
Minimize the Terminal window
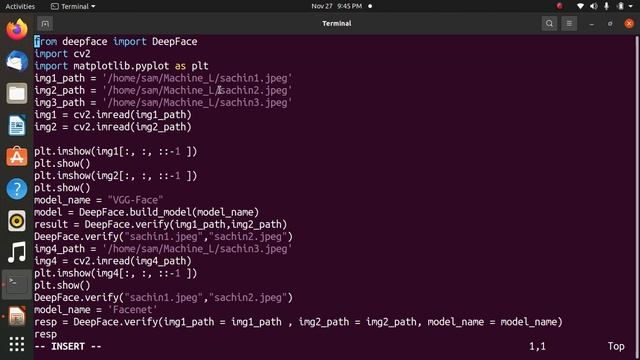591,24
